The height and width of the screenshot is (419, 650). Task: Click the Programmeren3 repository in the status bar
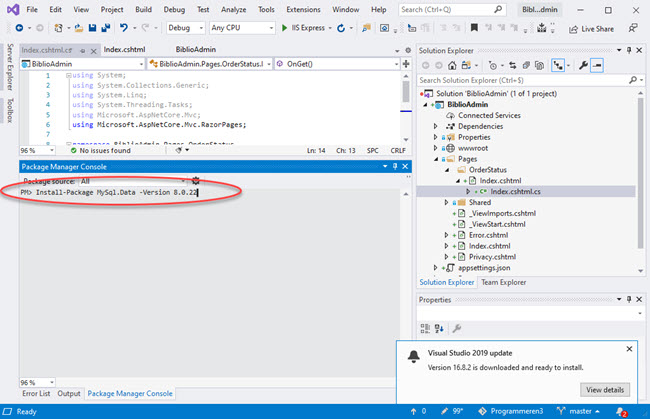511,411
